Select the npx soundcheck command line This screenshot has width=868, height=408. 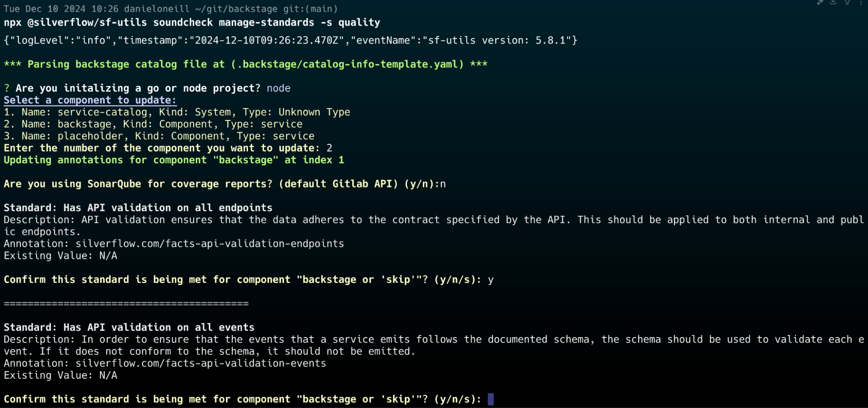click(x=191, y=23)
